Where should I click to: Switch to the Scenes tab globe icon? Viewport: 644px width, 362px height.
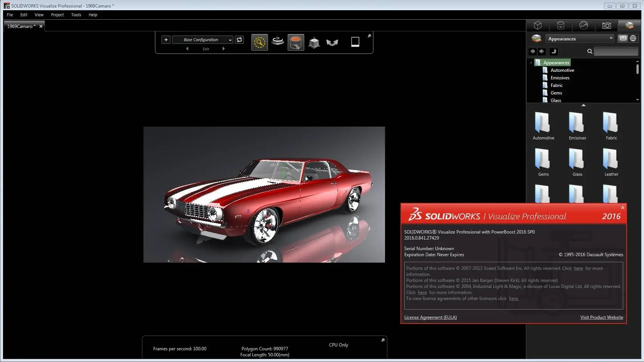point(584,25)
